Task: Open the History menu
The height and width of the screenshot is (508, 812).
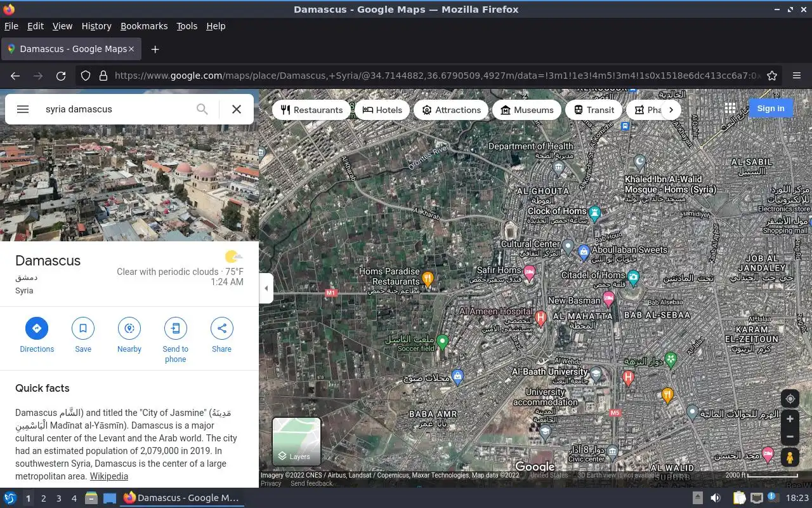Action: click(96, 26)
